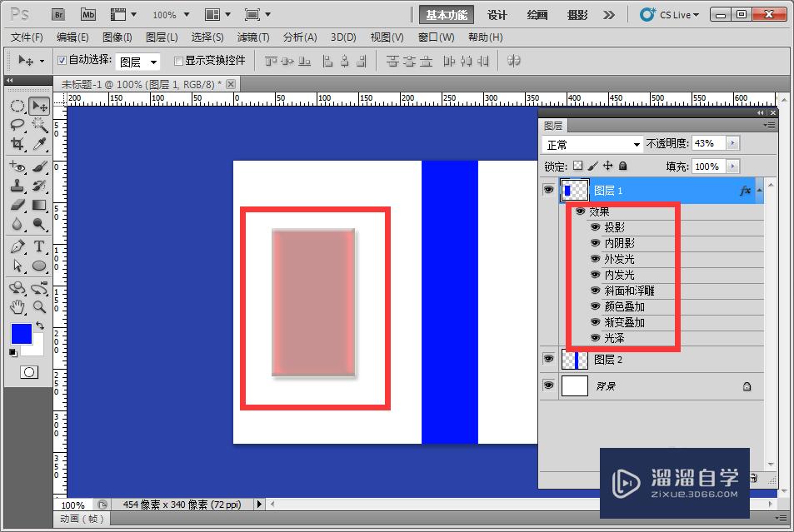Select the Brush tool
This screenshot has width=794, height=532.
pos(39,167)
